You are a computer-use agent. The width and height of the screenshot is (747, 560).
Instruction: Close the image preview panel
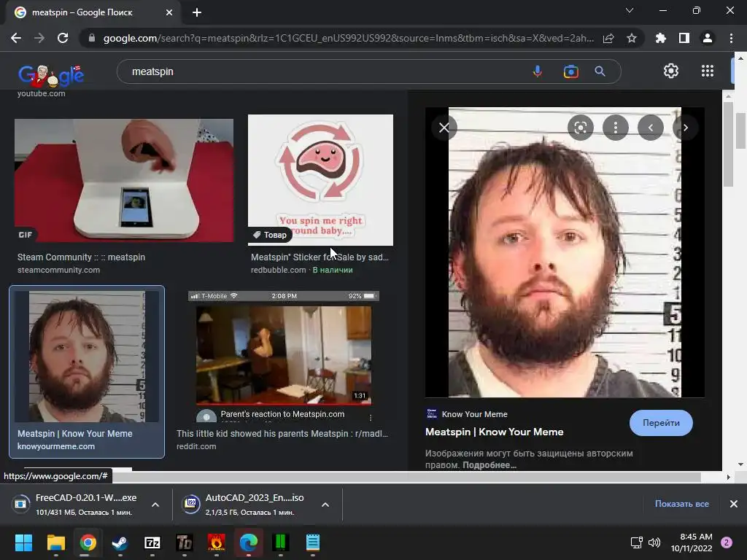click(444, 128)
